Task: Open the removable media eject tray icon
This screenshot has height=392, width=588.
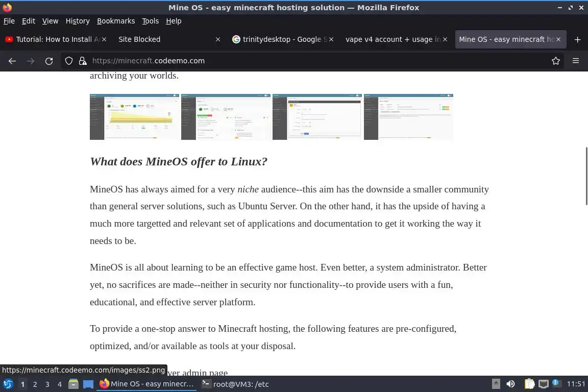Action: click(496, 384)
